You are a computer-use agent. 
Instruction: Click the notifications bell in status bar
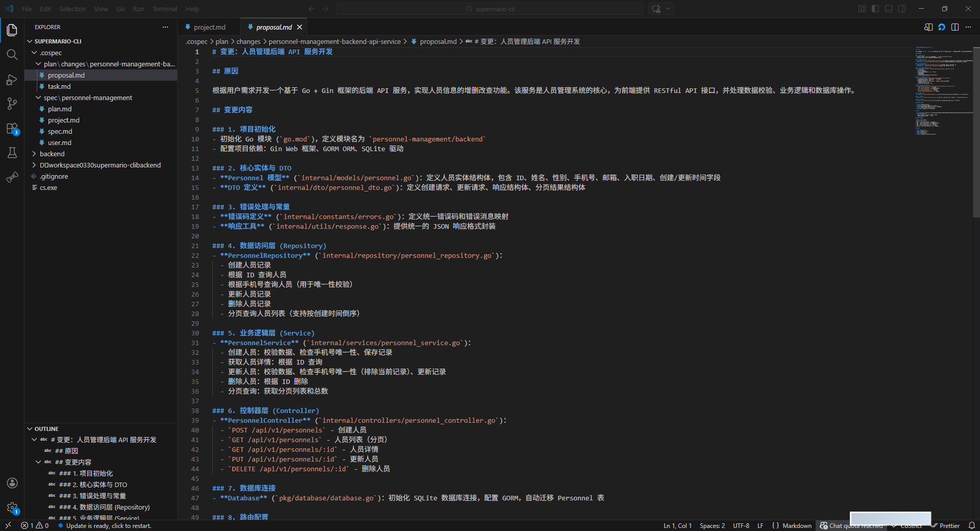point(972,525)
